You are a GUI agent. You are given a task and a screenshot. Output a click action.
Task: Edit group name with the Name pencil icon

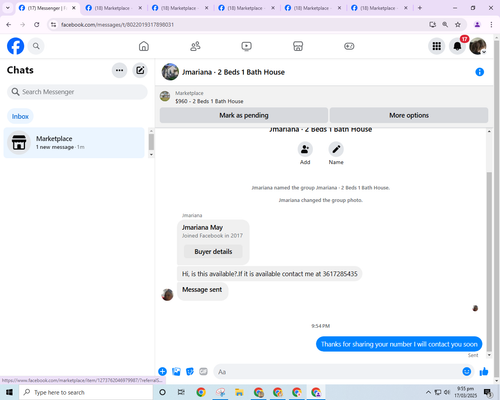pos(336,149)
